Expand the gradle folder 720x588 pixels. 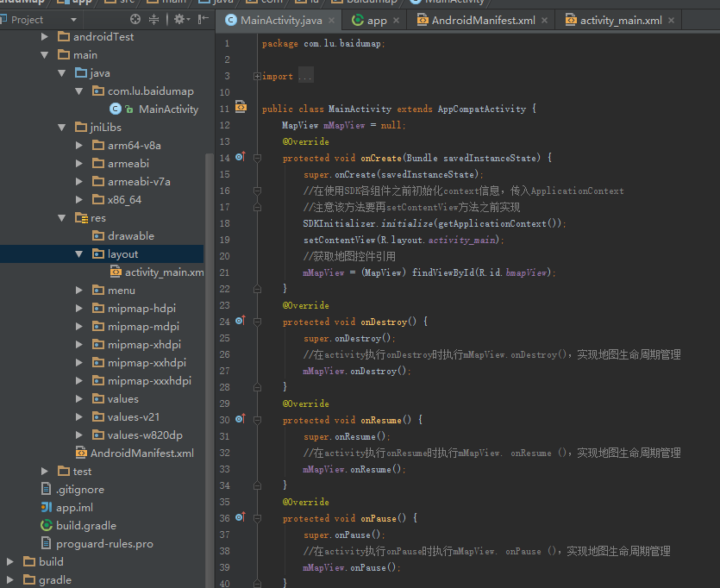(10, 579)
